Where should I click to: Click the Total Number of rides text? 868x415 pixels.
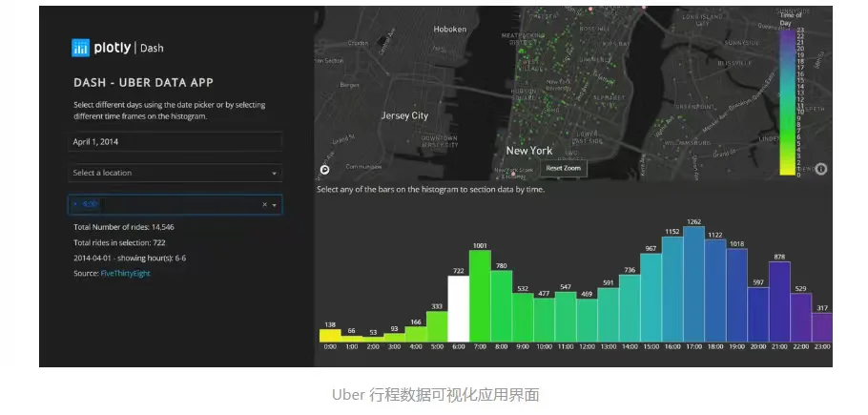click(x=124, y=227)
